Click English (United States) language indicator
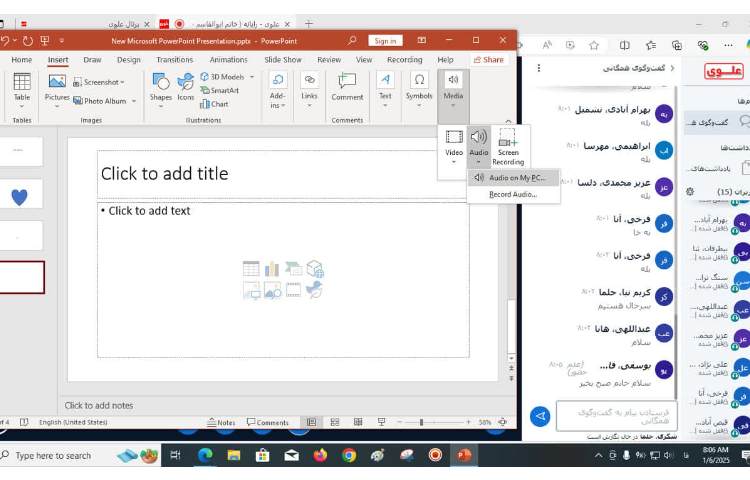 click(x=73, y=422)
